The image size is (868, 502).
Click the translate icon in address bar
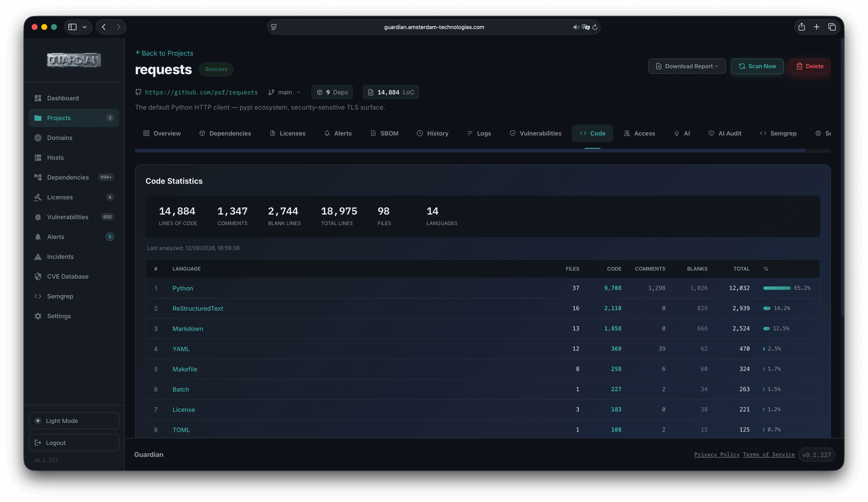click(x=585, y=27)
